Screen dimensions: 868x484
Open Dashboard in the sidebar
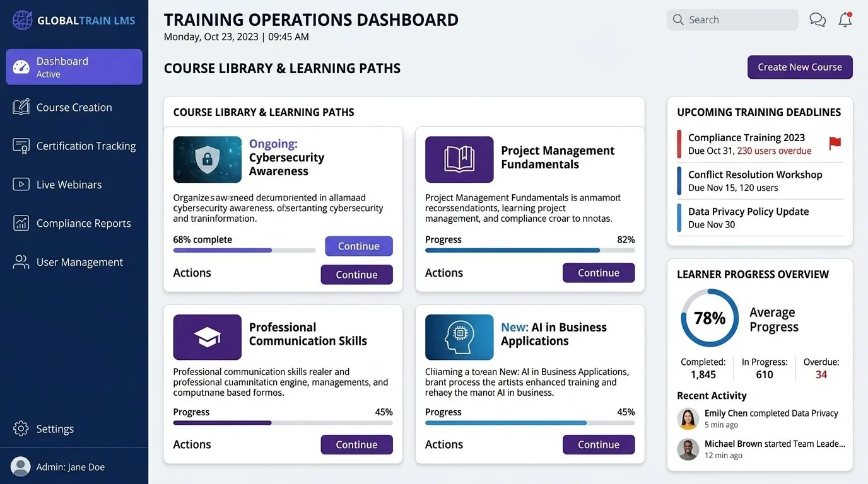pyautogui.click(x=74, y=67)
